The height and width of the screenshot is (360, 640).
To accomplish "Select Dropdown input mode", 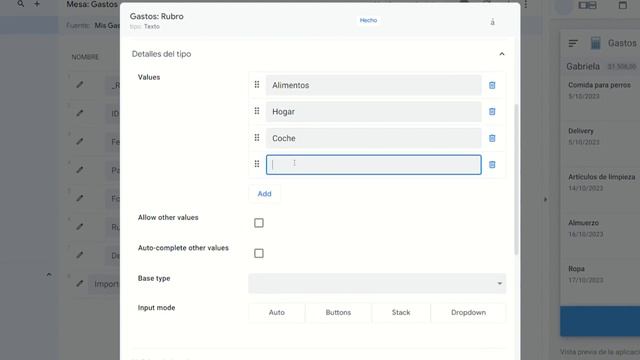I will coord(468,312).
